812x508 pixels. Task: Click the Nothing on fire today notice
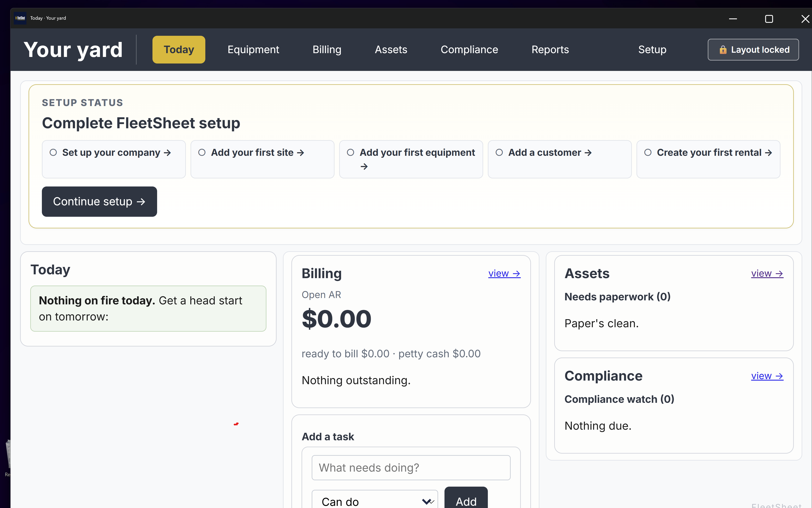tap(148, 308)
